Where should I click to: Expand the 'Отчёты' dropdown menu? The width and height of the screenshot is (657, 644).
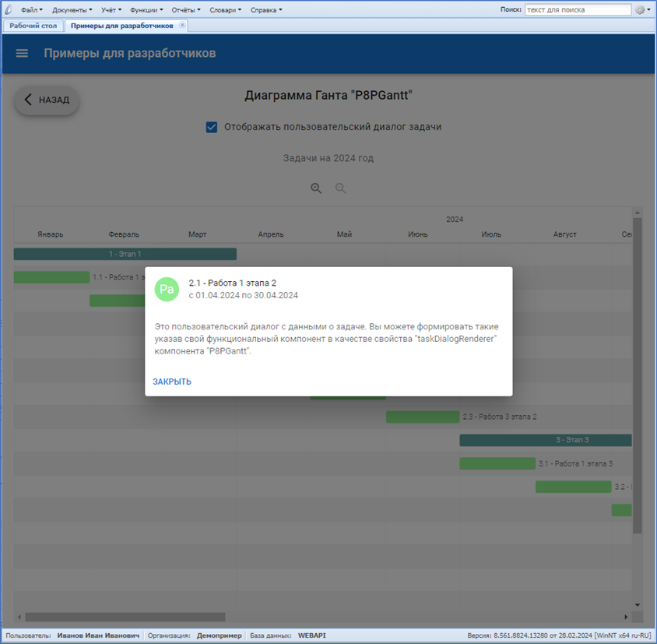click(x=187, y=10)
